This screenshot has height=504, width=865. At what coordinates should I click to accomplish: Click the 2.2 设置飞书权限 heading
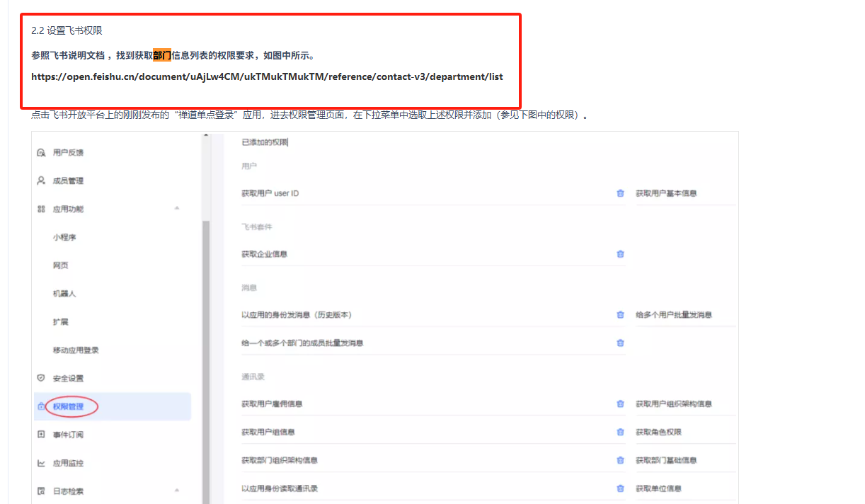click(x=67, y=30)
